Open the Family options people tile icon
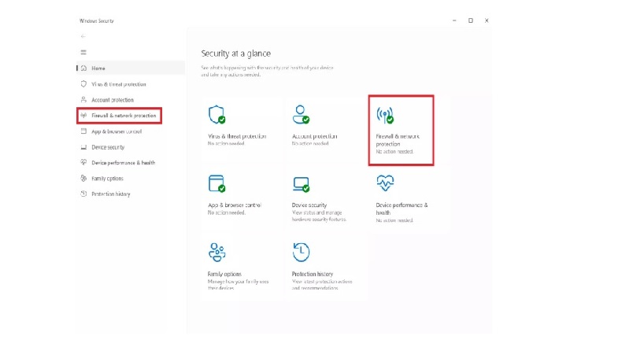Image resolution: width=644 pixels, height=362 pixels. [217, 252]
